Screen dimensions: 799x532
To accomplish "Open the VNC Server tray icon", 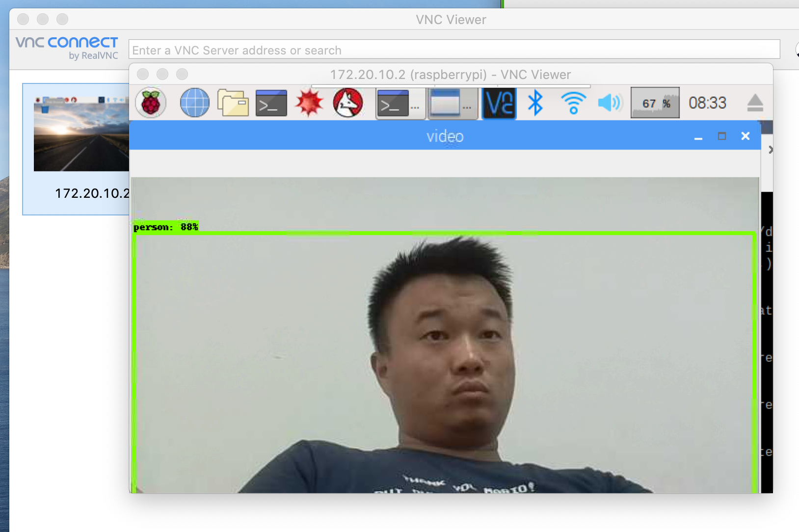I will 499,103.
